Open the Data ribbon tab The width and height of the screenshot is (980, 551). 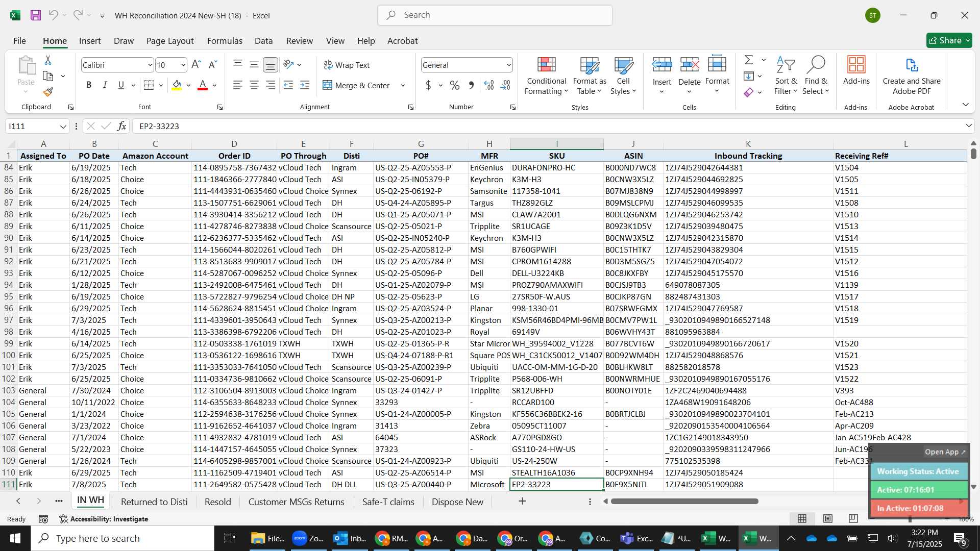(x=263, y=41)
